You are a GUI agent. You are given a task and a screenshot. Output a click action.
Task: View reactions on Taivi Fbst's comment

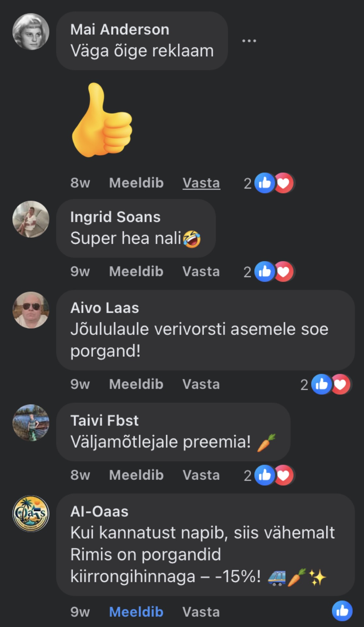[x=269, y=475]
